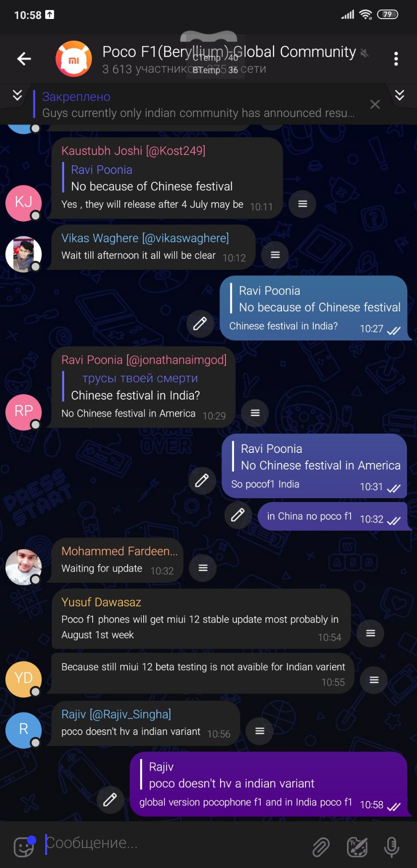417x868 pixels.
Task: Go back using the arrow icon
Action: point(24,59)
